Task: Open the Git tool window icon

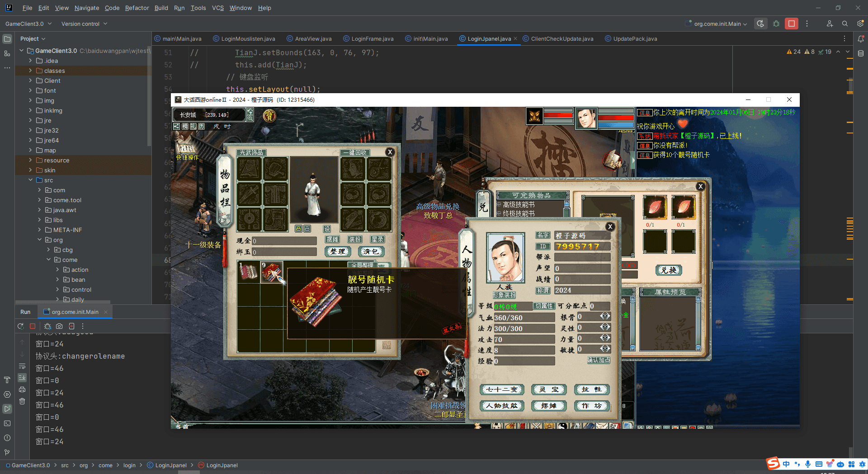Action: [7, 452]
